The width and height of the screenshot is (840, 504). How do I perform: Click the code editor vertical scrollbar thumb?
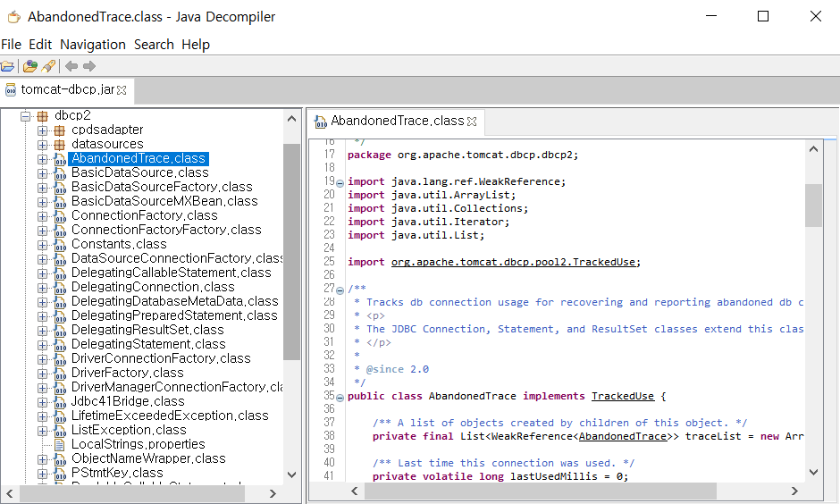point(813,206)
